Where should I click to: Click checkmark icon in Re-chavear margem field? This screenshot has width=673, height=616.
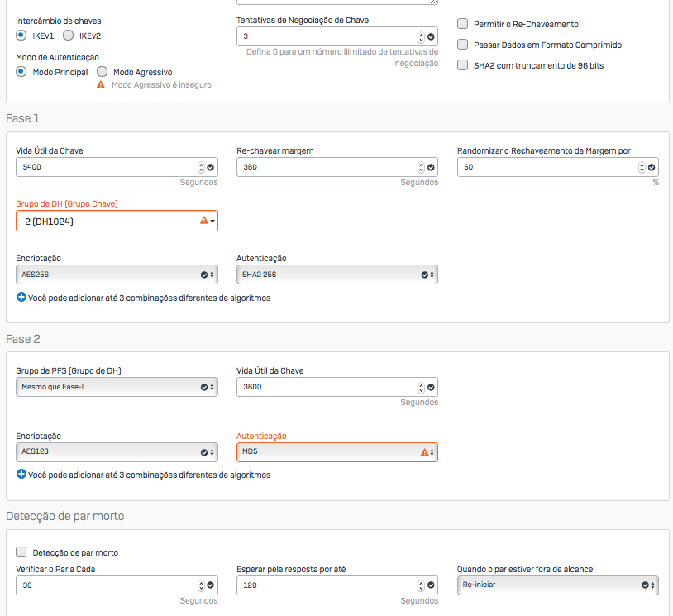point(431,167)
